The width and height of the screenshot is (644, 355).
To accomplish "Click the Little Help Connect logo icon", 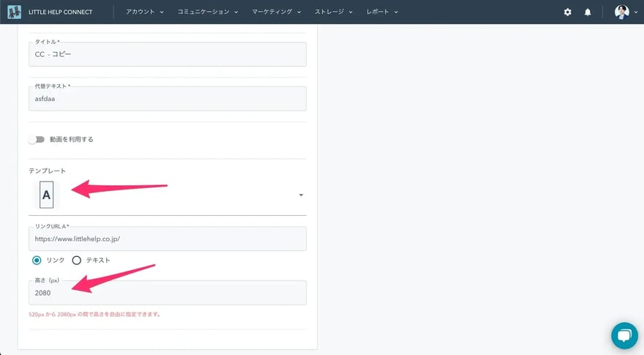I will coord(15,12).
